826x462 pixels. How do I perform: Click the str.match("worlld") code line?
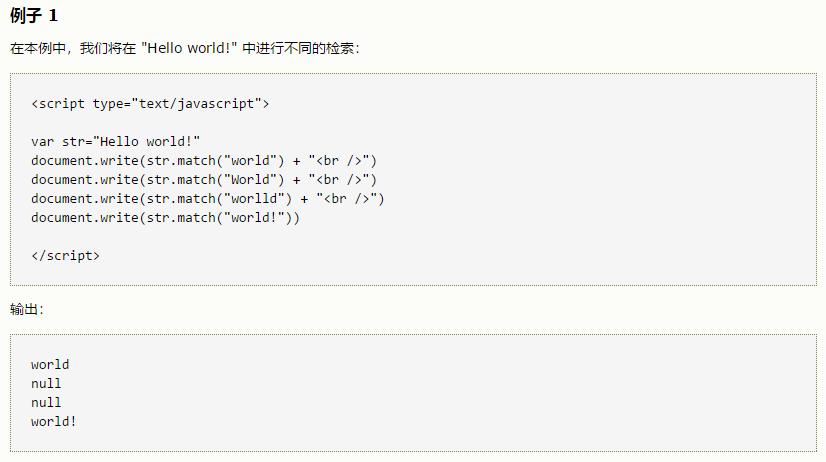click(207, 198)
